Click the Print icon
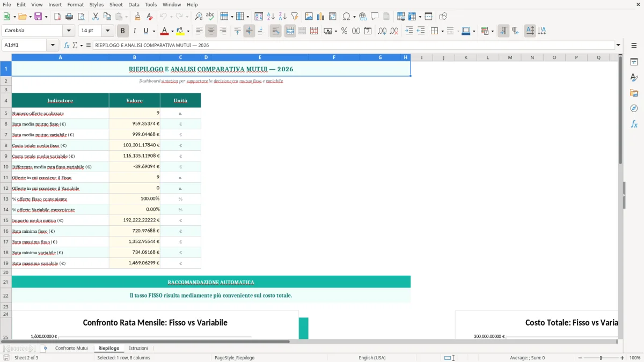Screen dimensions: 644x362 [x=69, y=17]
